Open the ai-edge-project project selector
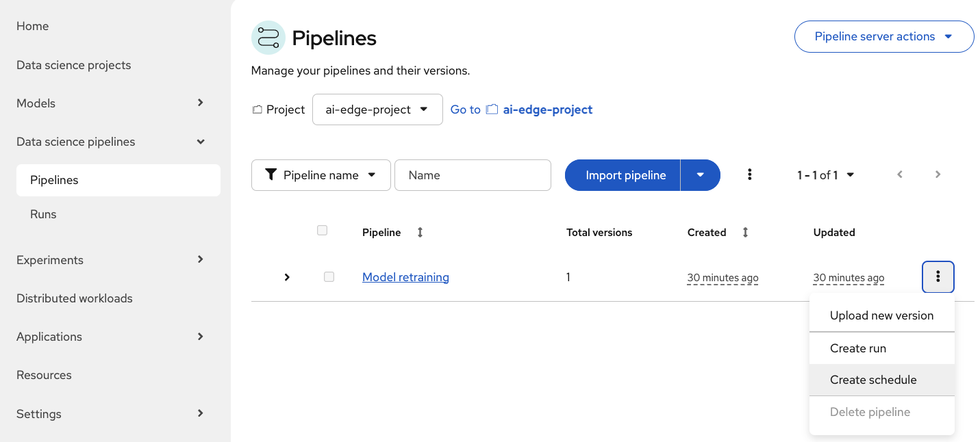The width and height of the screenshot is (980, 442). pos(377,109)
